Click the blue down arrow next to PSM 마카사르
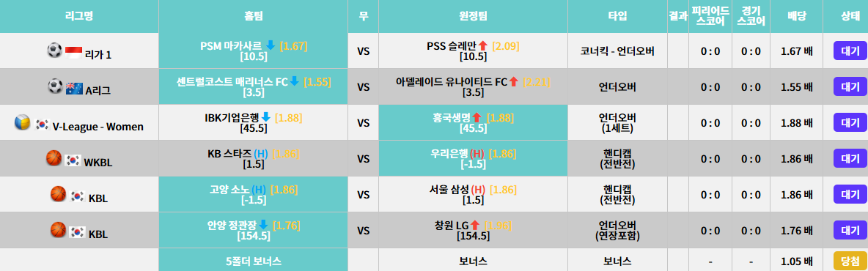This screenshot has width=868, height=271. 271,46
